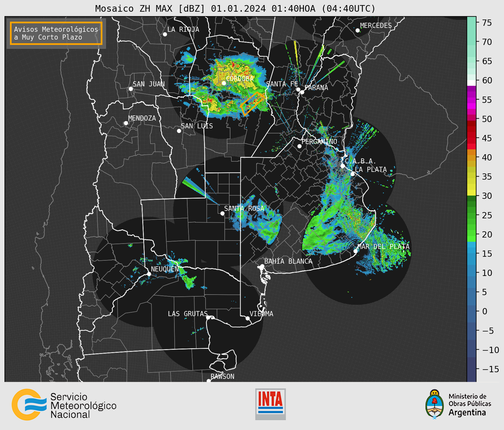Click the white city dot for Pergamino
Image resolution: width=504 pixels, height=430 pixels.
[x=299, y=146]
